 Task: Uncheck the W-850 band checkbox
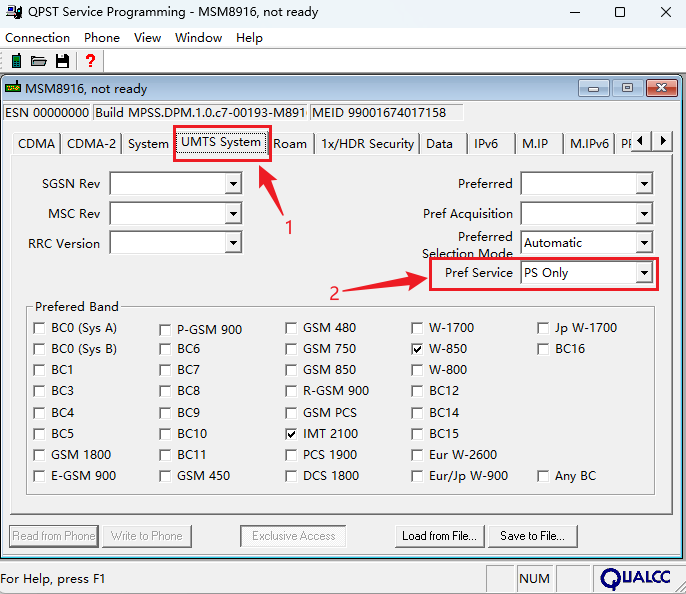pyautogui.click(x=417, y=349)
